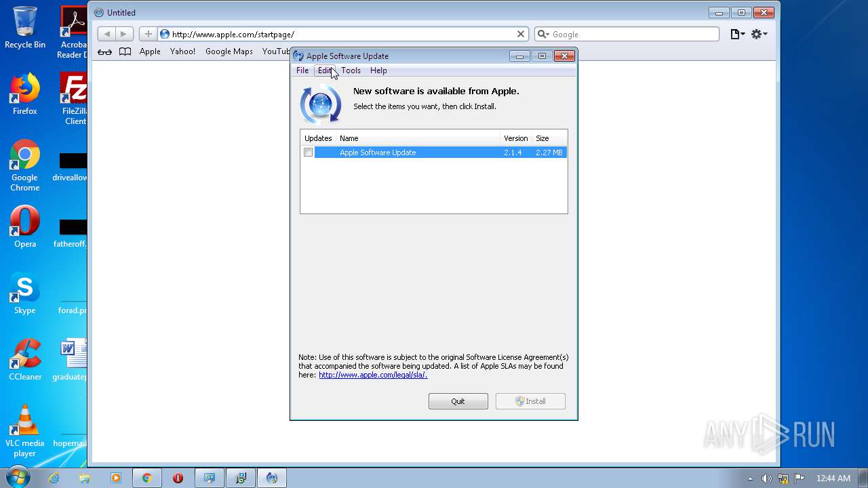The image size is (868, 488).
Task: Open Opera from the taskbar
Action: click(x=178, y=478)
